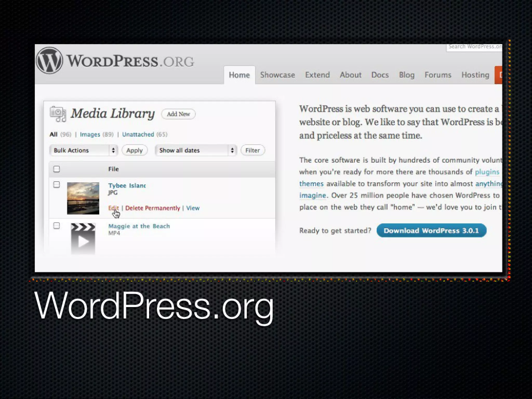
Task: Click the Maggie at the Beach video icon
Action: coord(83,238)
